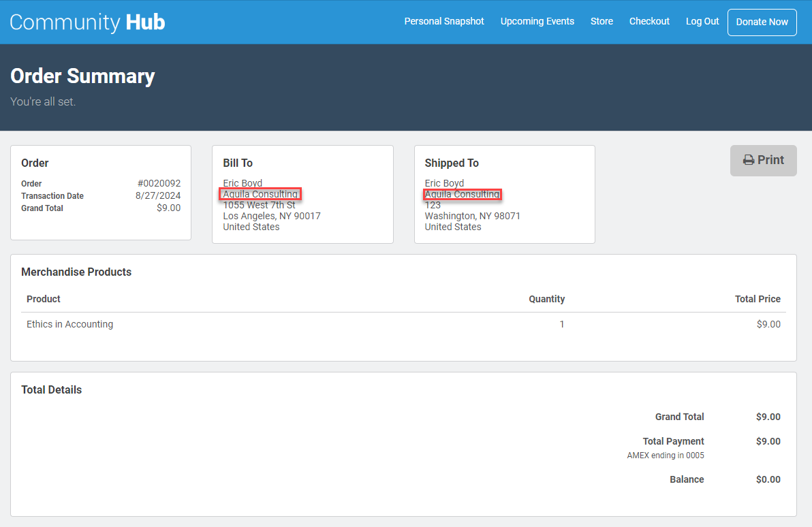Select the AMEX ending in 0005 text
Image resolution: width=812 pixels, height=527 pixels.
point(665,456)
